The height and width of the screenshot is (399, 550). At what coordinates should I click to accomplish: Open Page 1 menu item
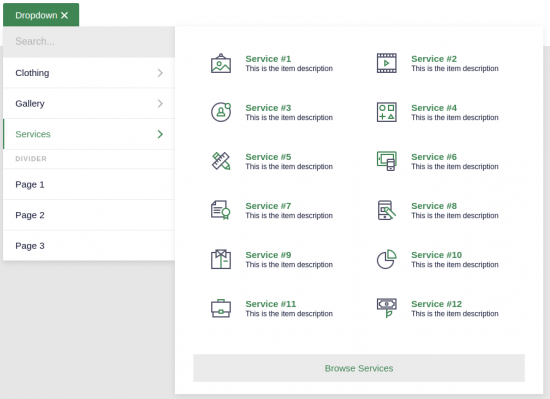pyautogui.click(x=89, y=184)
